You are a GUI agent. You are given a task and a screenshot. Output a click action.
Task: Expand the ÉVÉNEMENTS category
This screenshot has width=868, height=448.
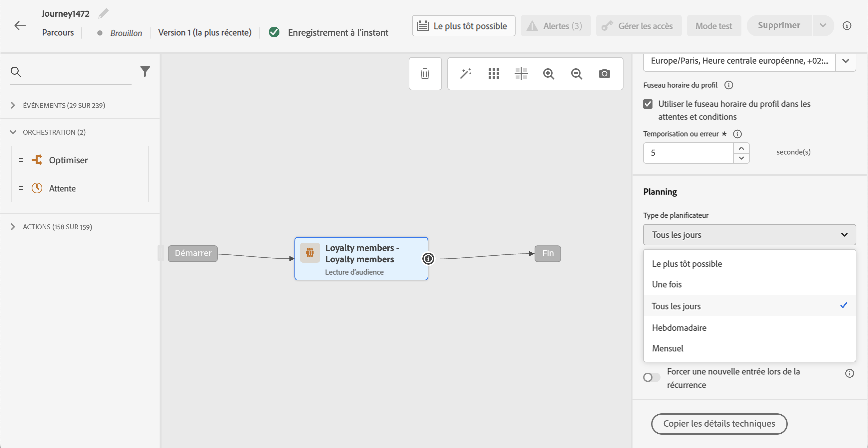point(13,105)
